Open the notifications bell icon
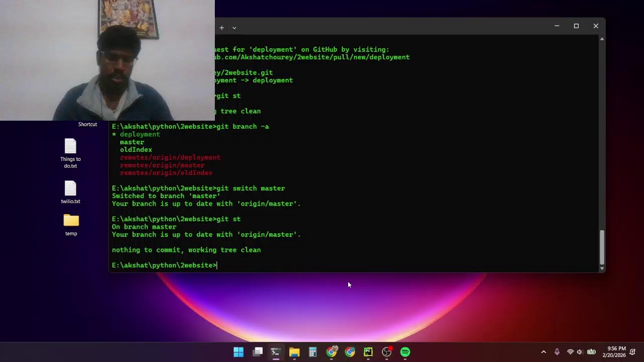This screenshot has height=362, width=644. pyautogui.click(x=633, y=352)
